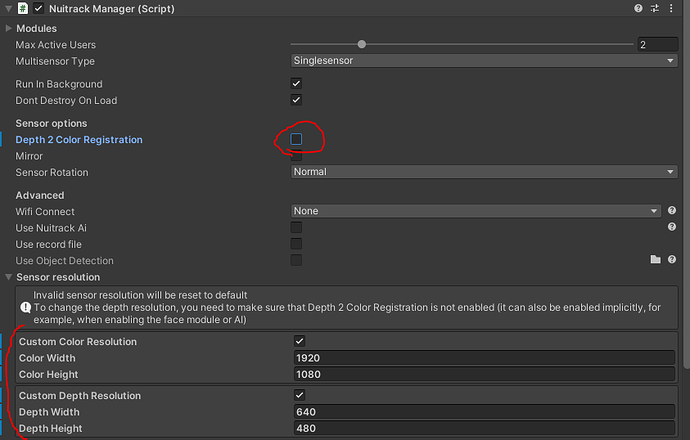This screenshot has width=690, height=440.
Task: Toggle Use Object Detection checkbox
Action: pos(296,260)
